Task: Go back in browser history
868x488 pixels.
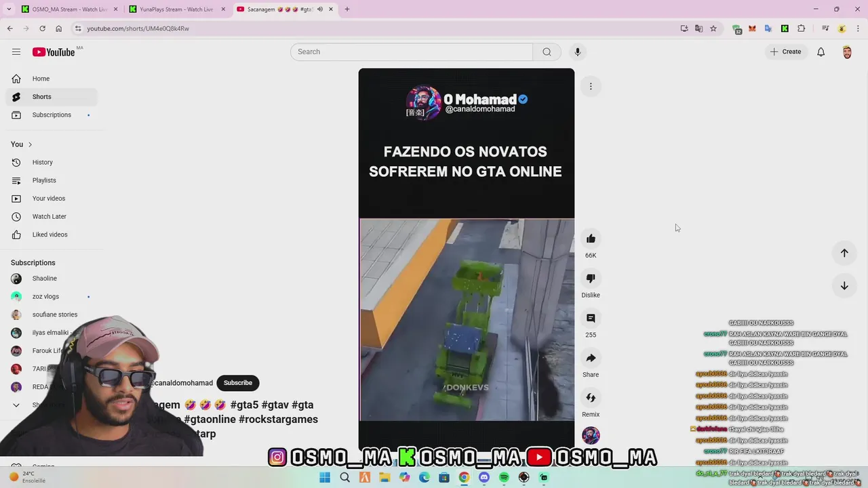Action: click(10, 28)
